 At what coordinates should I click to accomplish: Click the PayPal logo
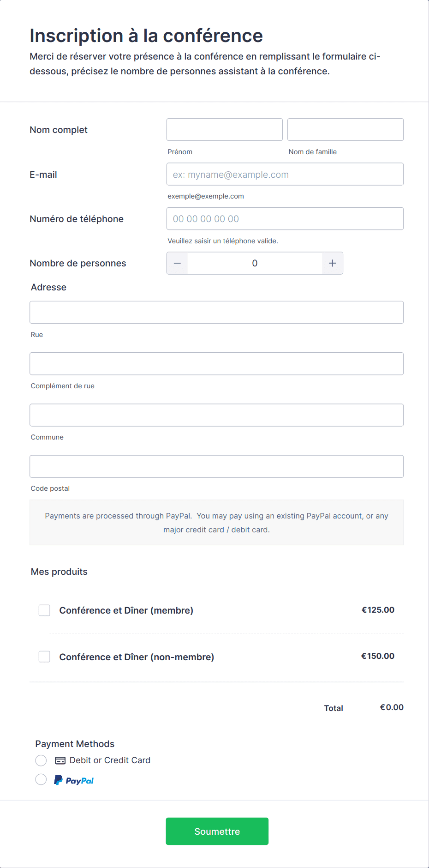point(74,780)
